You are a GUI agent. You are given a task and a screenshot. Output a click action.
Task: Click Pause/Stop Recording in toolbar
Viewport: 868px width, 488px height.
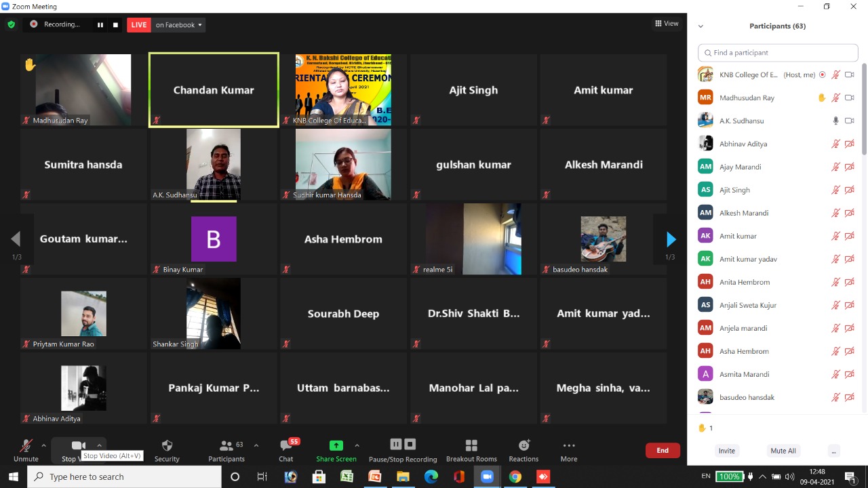(403, 450)
